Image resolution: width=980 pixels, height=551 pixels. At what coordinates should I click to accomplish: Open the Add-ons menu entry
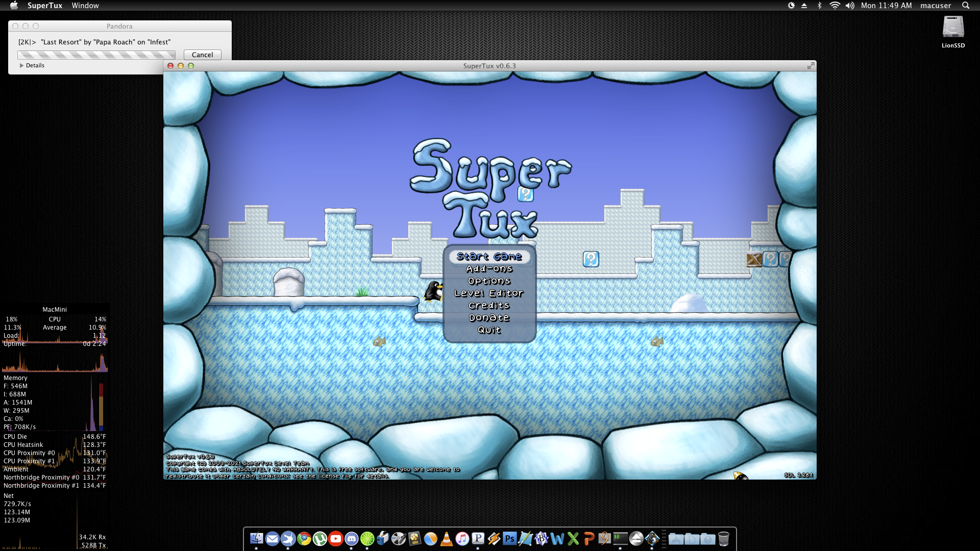(489, 269)
